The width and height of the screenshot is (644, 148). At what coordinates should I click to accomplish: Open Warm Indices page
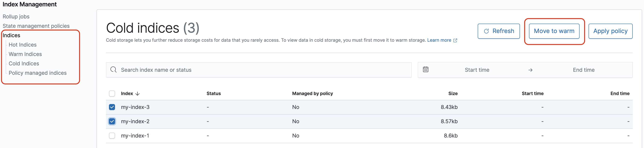pyautogui.click(x=25, y=54)
